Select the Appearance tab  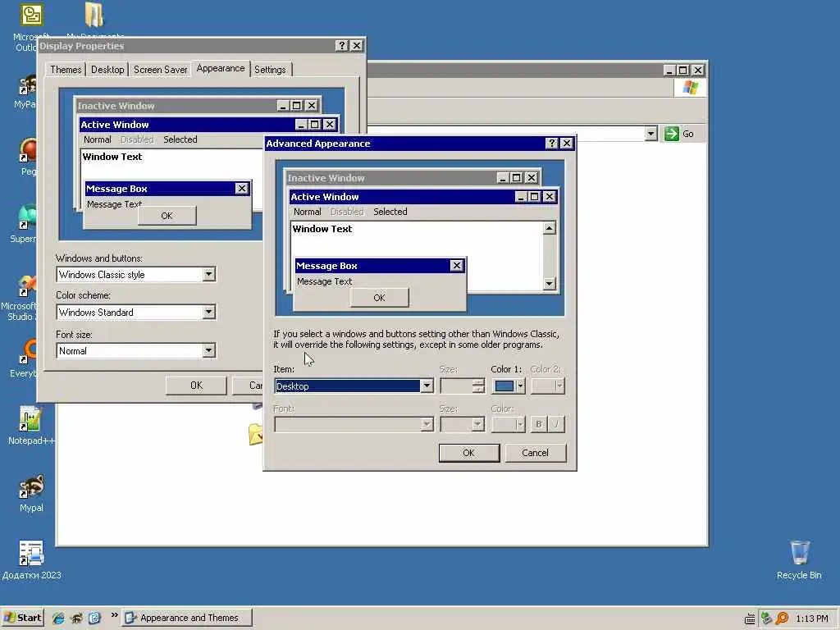[x=220, y=69]
